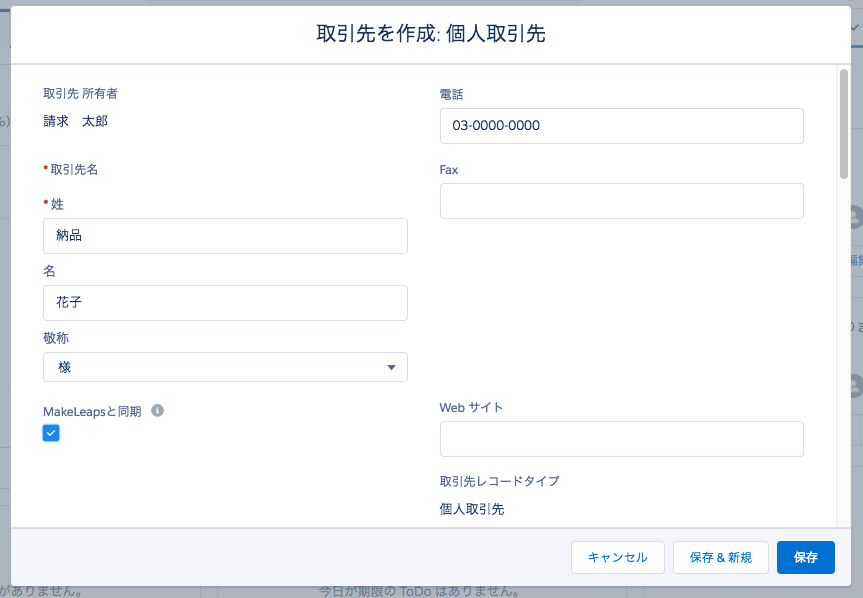This screenshot has width=863, height=598.
Task: Click the キャンセル button
Action: pos(617,557)
